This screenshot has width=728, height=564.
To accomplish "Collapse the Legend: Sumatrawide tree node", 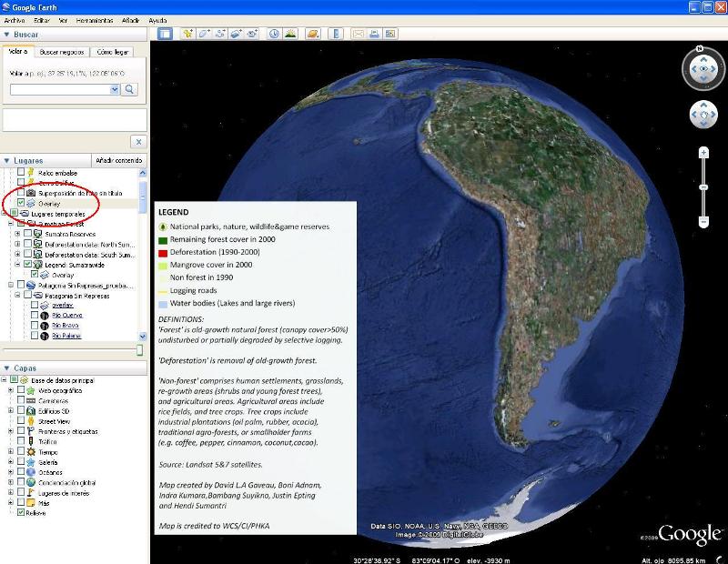I will [17, 264].
